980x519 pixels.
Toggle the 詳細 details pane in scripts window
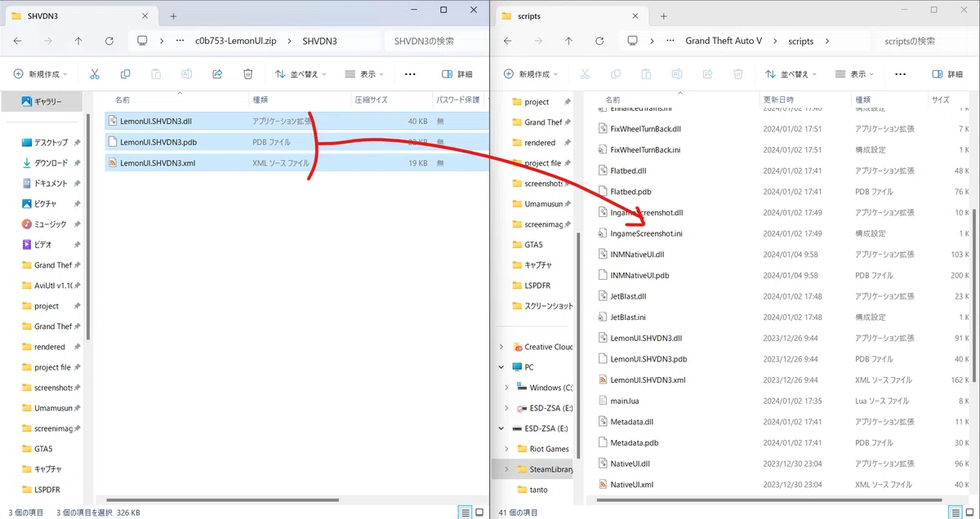[x=947, y=74]
